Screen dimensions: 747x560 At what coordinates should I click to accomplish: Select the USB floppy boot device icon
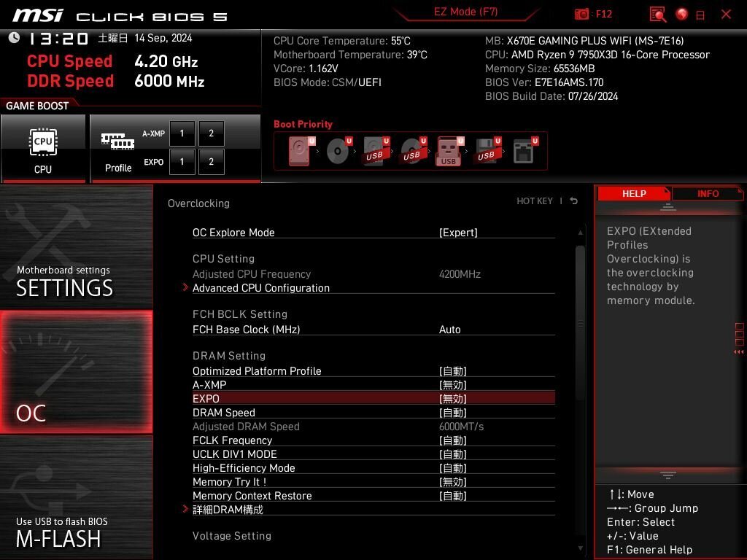tap(487, 151)
